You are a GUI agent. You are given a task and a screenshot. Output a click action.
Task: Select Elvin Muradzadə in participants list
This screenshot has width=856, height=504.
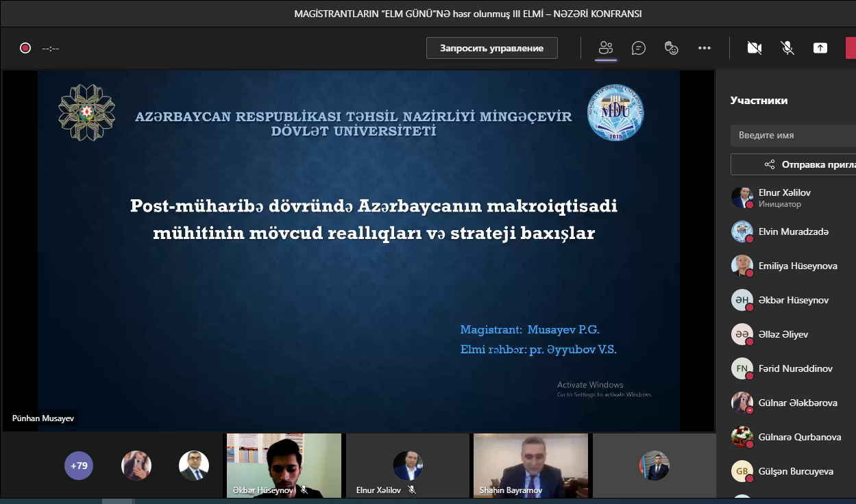click(x=793, y=231)
